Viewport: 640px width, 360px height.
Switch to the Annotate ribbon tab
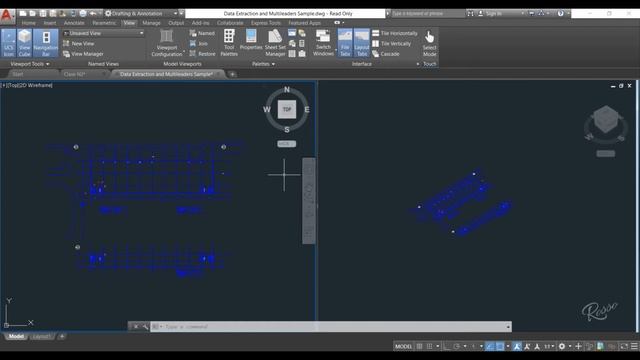(x=74, y=23)
